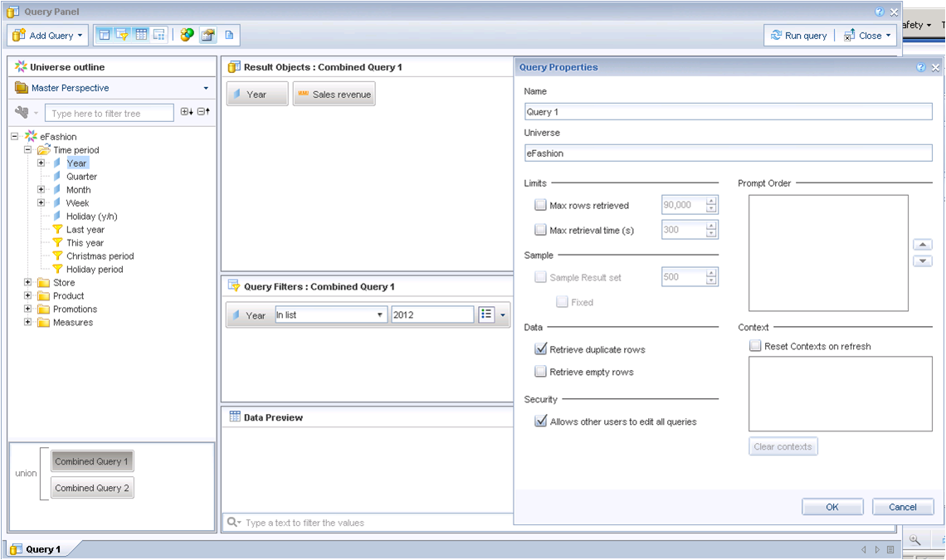Switch to the Query 1 tab
Screen dimensions: 946x560
coord(37,548)
